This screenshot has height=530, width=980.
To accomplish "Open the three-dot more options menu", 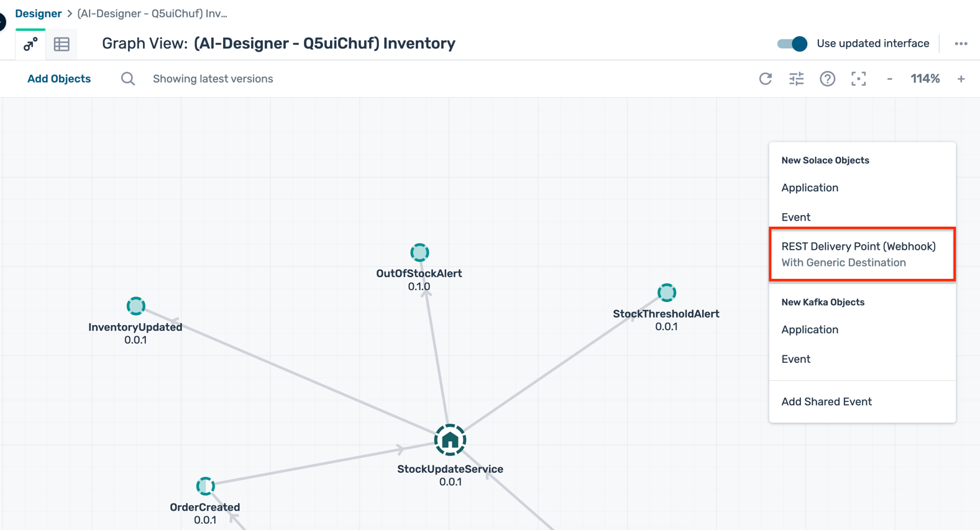I will click(x=961, y=43).
